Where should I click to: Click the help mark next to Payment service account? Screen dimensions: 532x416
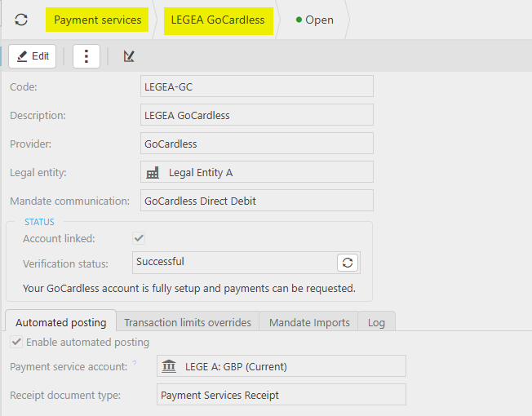point(135,364)
